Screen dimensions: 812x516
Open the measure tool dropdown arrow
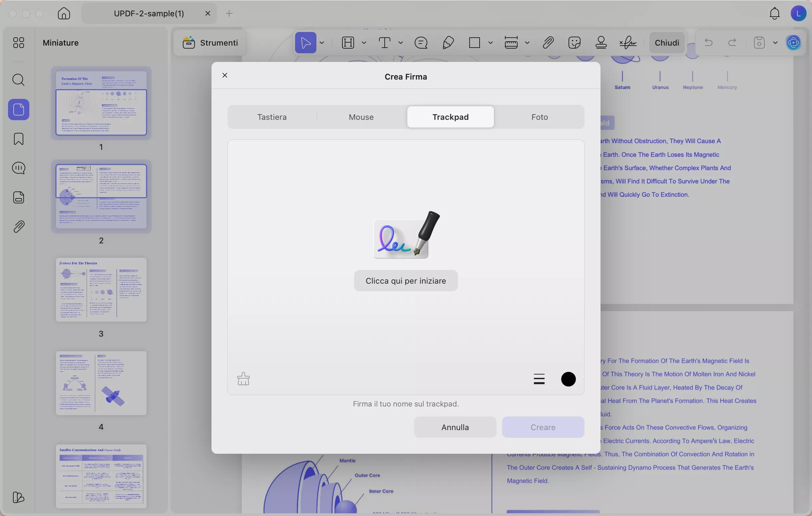[x=527, y=43]
